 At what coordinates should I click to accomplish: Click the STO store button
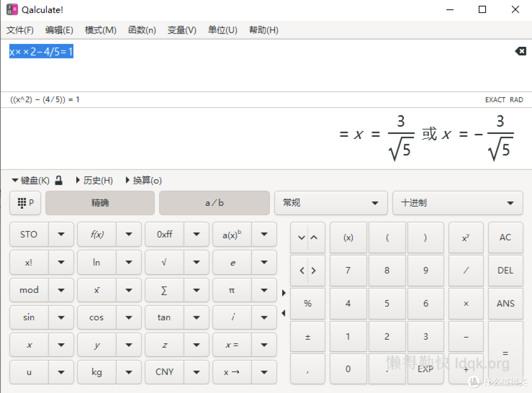click(29, 234)
